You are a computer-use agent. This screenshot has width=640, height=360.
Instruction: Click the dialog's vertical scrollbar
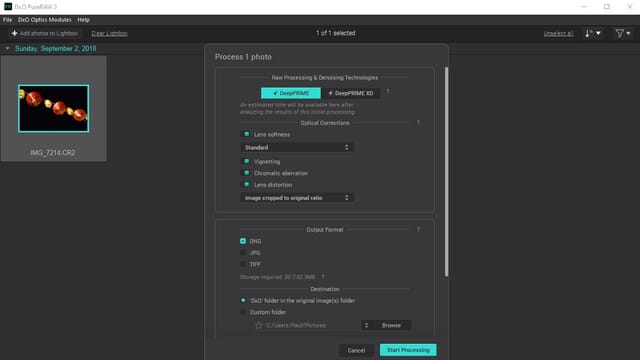coord(447,171)
